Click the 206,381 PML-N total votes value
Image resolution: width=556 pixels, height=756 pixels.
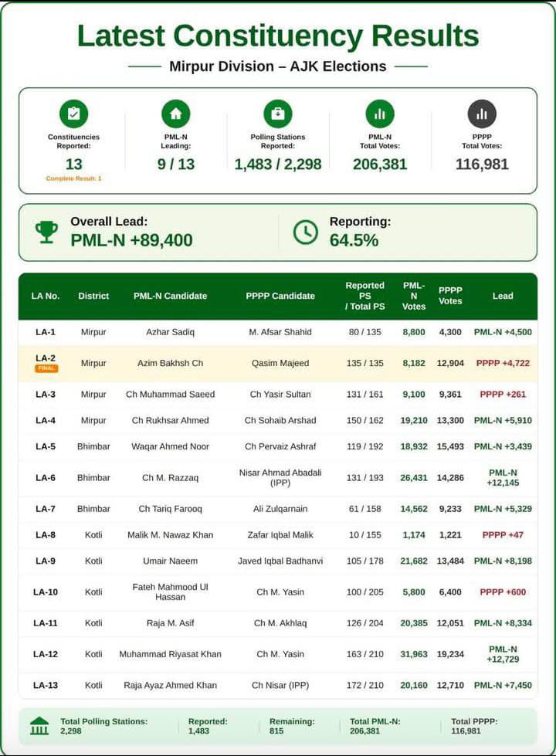(380, 164)
